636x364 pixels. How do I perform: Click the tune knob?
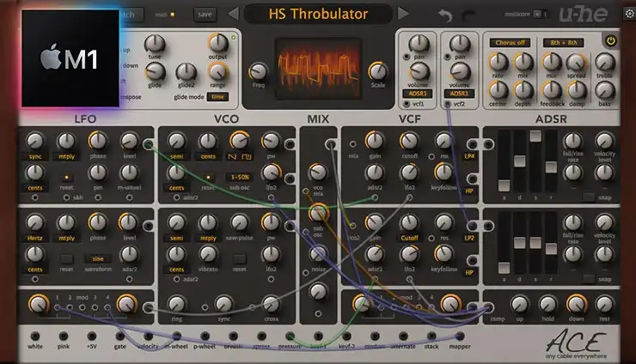(155, 43)
